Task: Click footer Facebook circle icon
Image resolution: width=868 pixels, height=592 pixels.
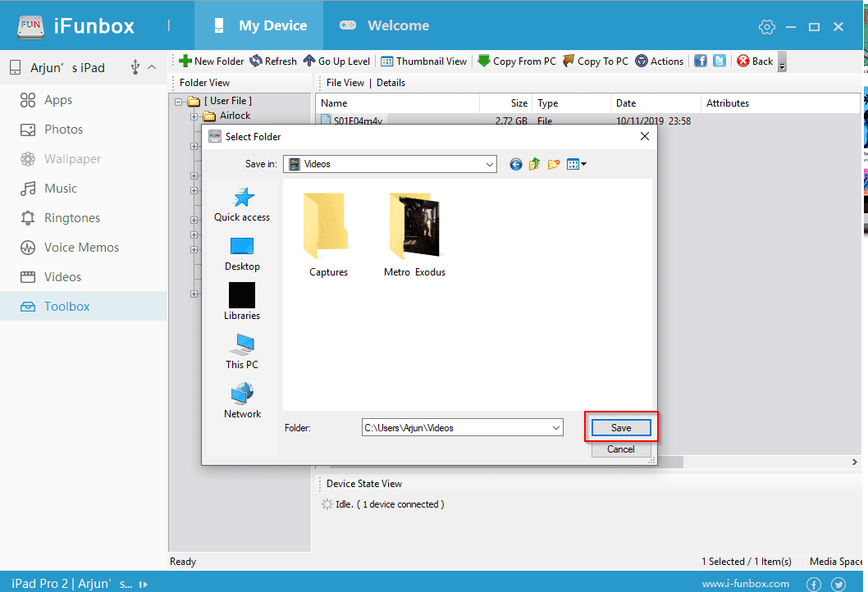Action: (x=814, y=585)
